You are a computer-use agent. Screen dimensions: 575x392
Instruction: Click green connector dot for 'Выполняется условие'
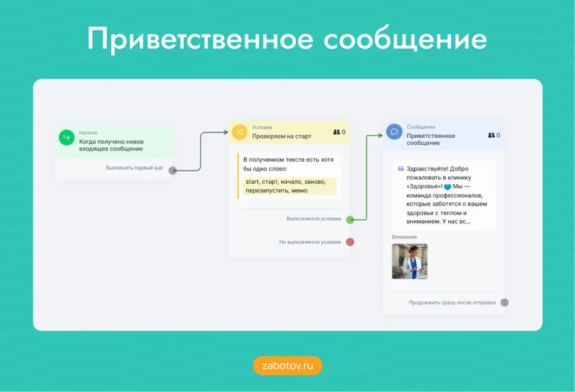click(x=350, y=220)
